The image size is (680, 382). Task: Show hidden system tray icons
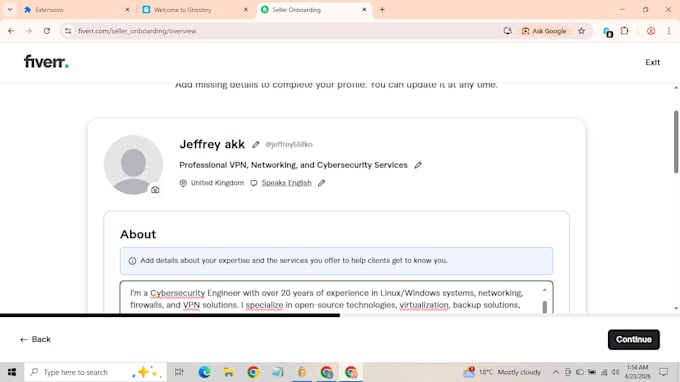556,372
